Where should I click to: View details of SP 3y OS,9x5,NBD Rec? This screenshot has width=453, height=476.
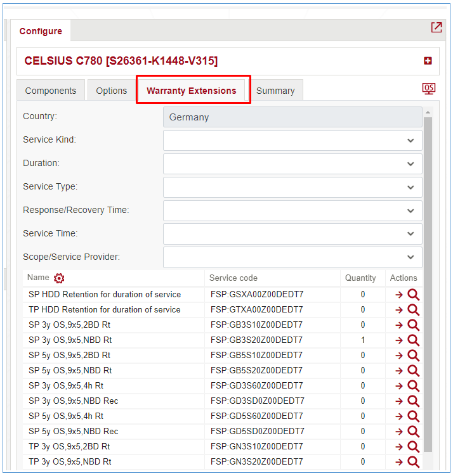(x=414, y=401)
